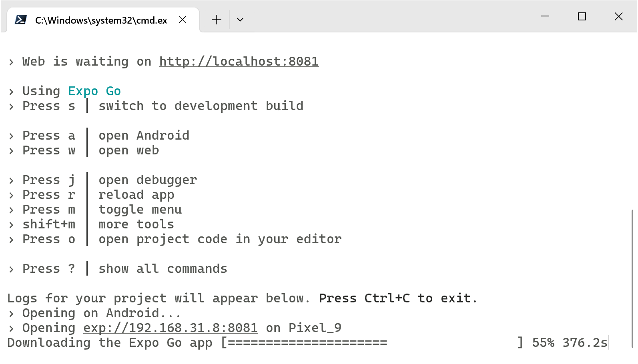
Task: Maximize the terminal window
Action: coord(582,17)
